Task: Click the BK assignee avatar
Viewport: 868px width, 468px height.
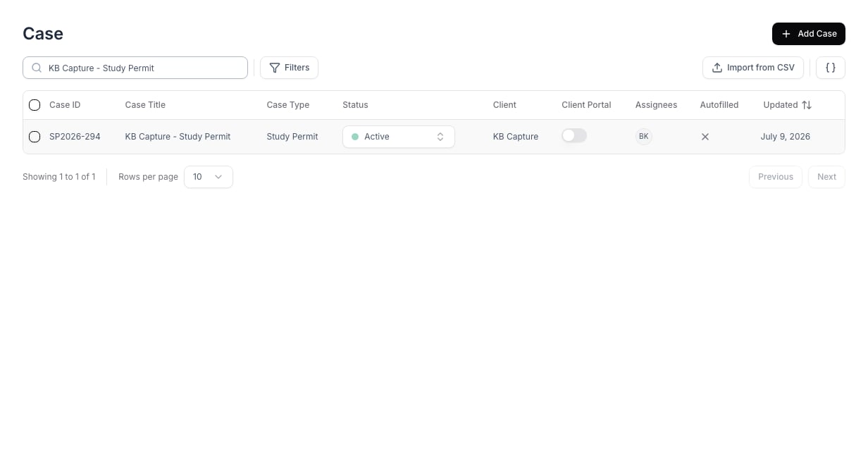Action: [643, 137]
